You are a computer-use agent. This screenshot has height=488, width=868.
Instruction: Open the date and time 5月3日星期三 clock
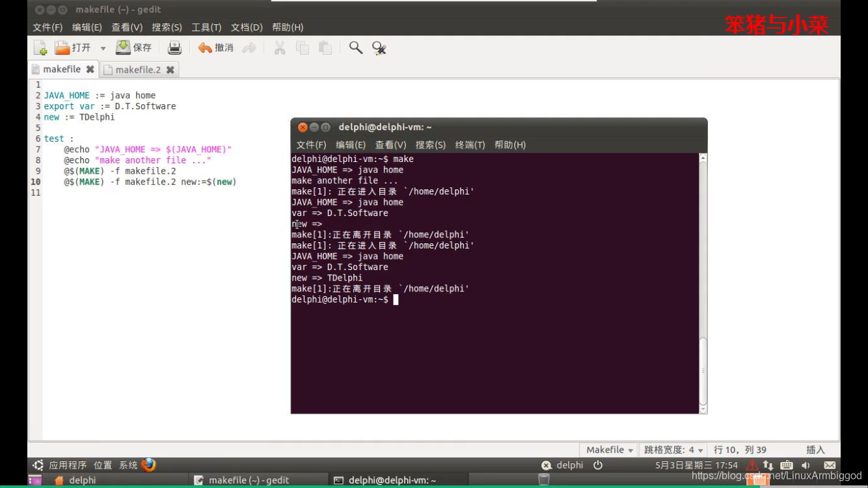[x=696, y=465]
